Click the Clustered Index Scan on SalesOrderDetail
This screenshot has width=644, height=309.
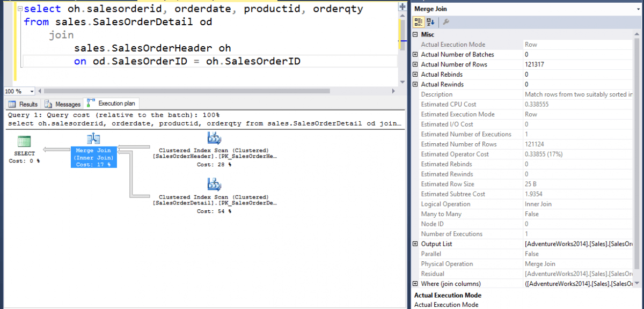[214, 185]
